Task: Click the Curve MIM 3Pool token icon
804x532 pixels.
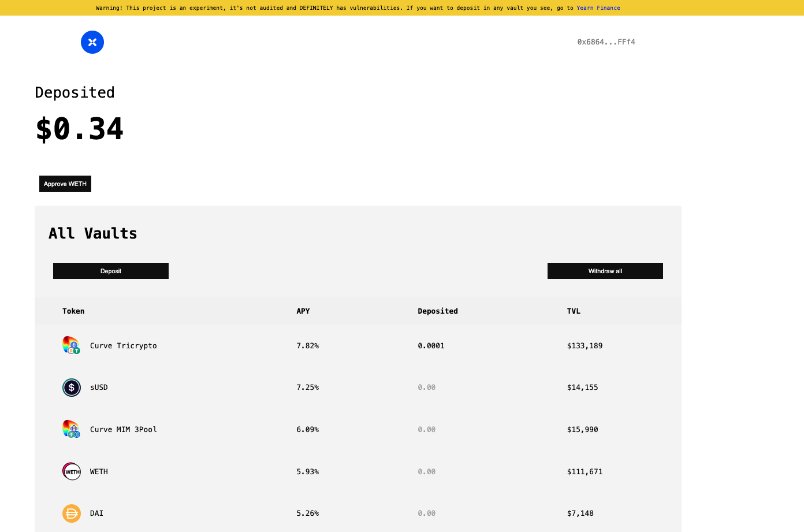Action: [71, 429]
